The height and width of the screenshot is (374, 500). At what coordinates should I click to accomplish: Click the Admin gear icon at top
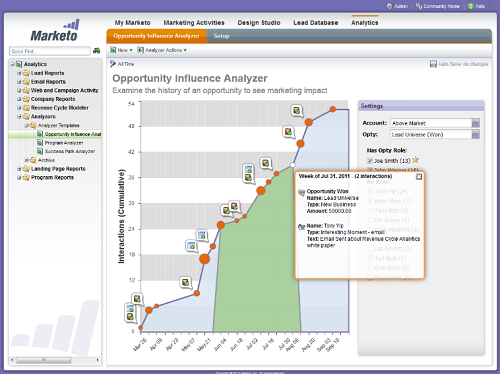coord(389,6)
